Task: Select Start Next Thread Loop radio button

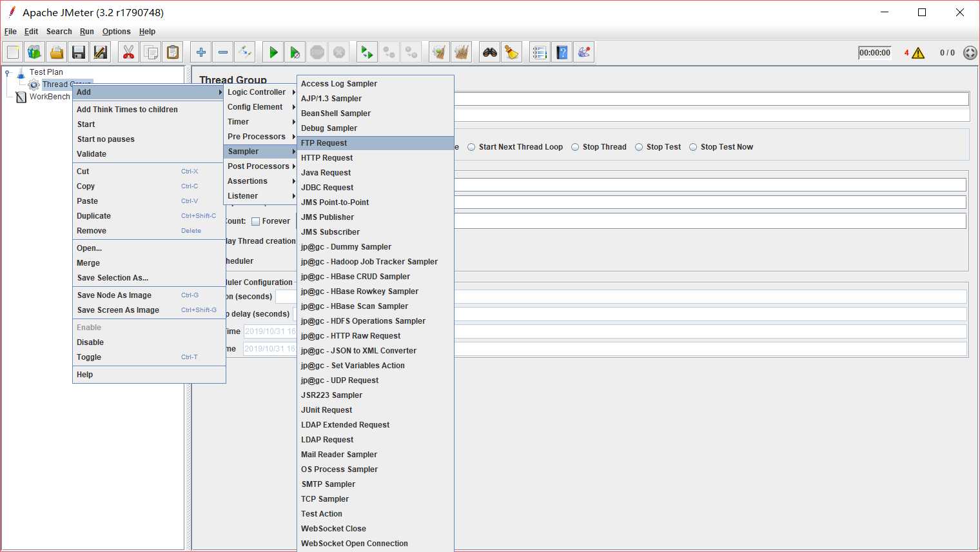Action: click(472, 147)
